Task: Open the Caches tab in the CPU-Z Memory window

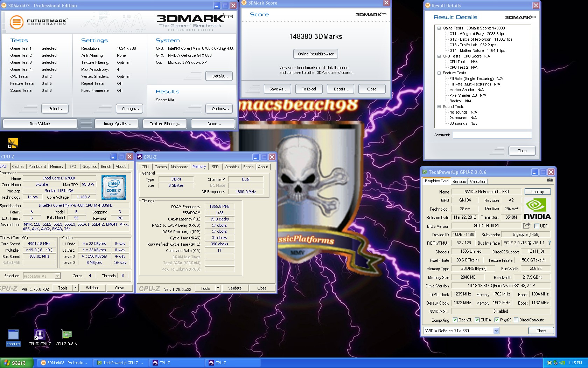Action: point(161,167)
